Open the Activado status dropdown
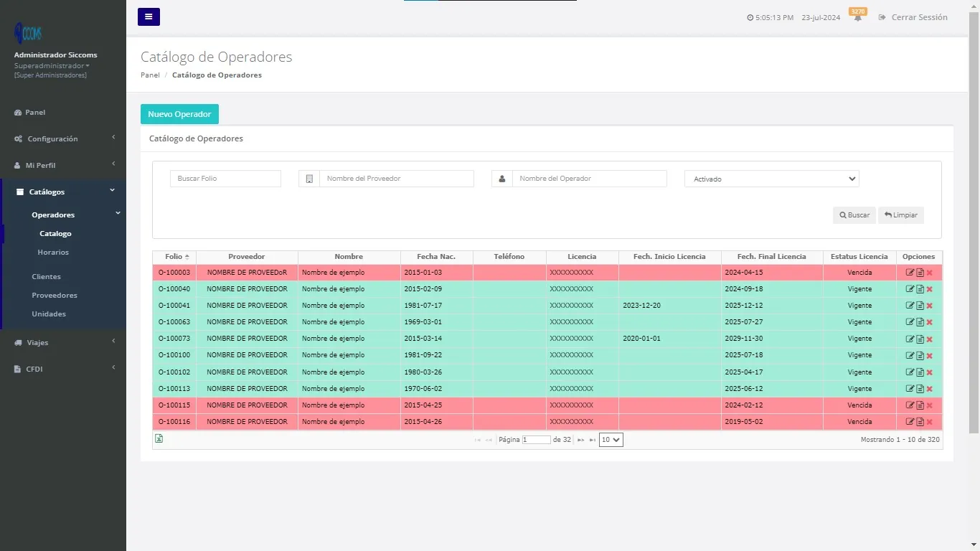The width and height of the screenshot is (980, 551). click(771, 179)
